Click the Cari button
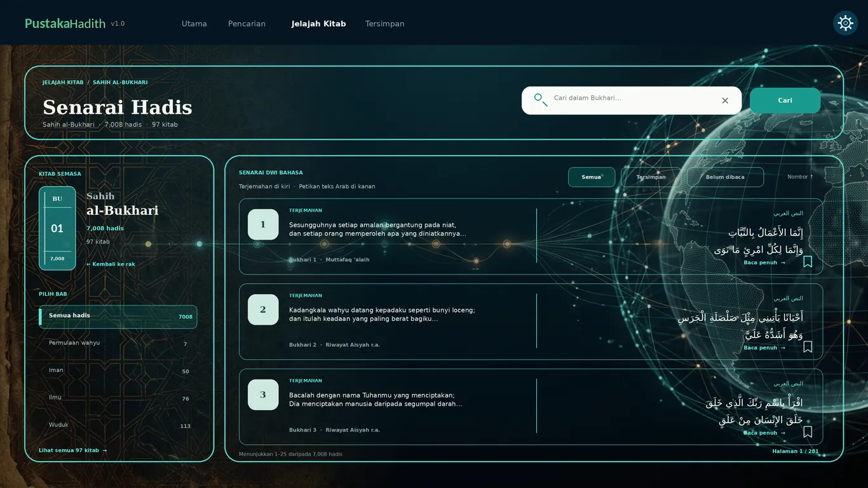This screenshot has height=488, width=868. [785, 100]
